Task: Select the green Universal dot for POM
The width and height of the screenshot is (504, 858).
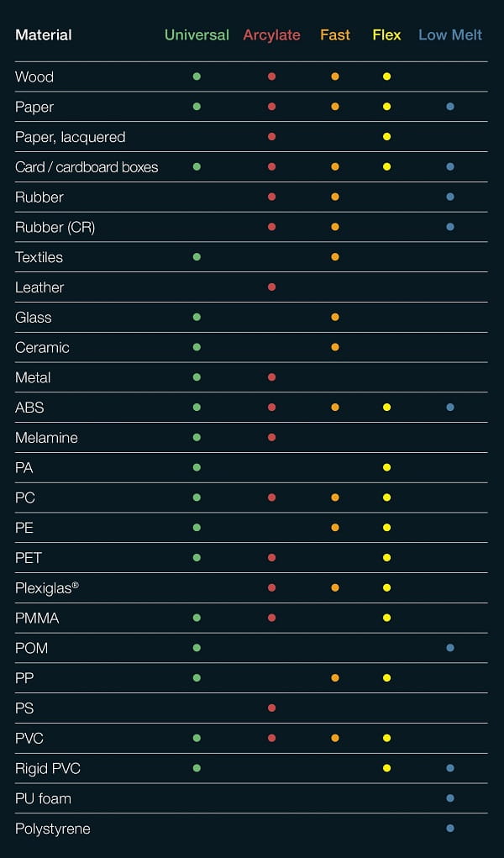Action: pos(197,648)
